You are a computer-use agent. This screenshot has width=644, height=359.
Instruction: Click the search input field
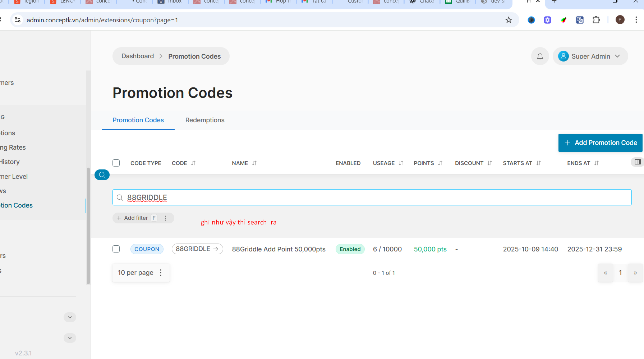point(372,197)
